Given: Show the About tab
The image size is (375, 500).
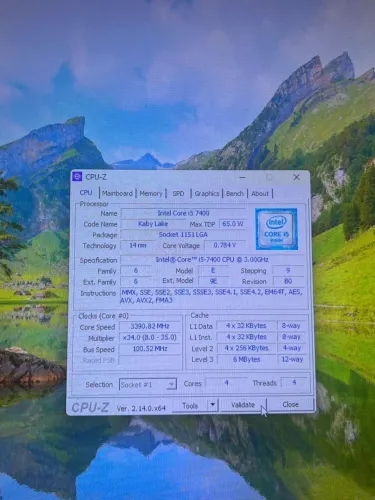Looking at the screenshot, I should coord(260,193).
